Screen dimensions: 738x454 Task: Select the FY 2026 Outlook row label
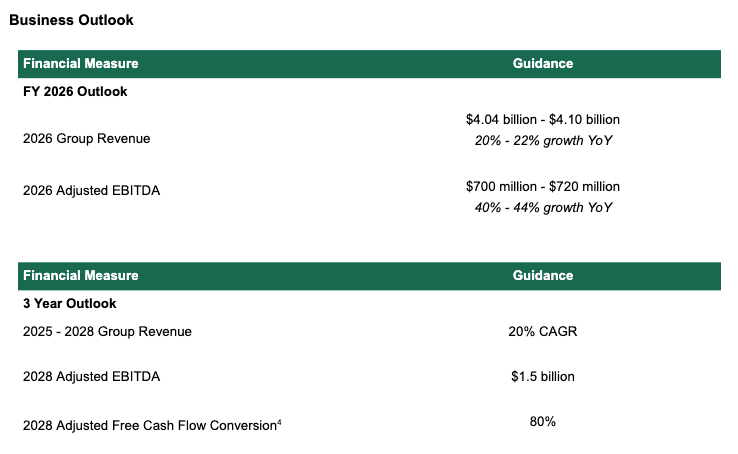tap(75, 91)
